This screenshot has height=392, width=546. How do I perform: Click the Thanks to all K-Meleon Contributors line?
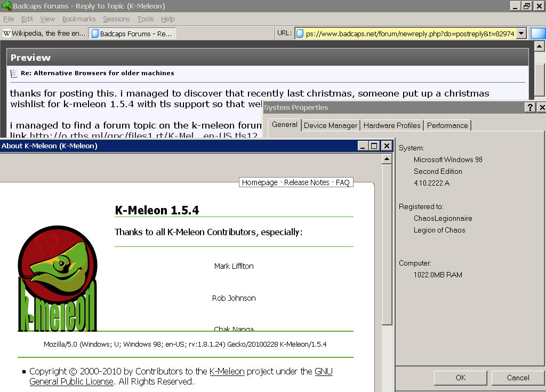click(208, 232)
